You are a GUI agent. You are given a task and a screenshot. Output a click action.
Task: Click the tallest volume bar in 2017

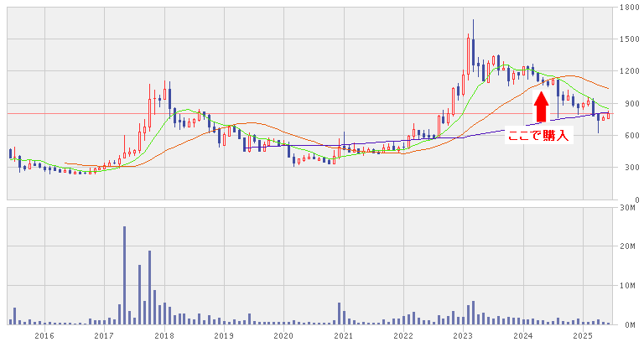pyautogui.click(x=124, y=275)
